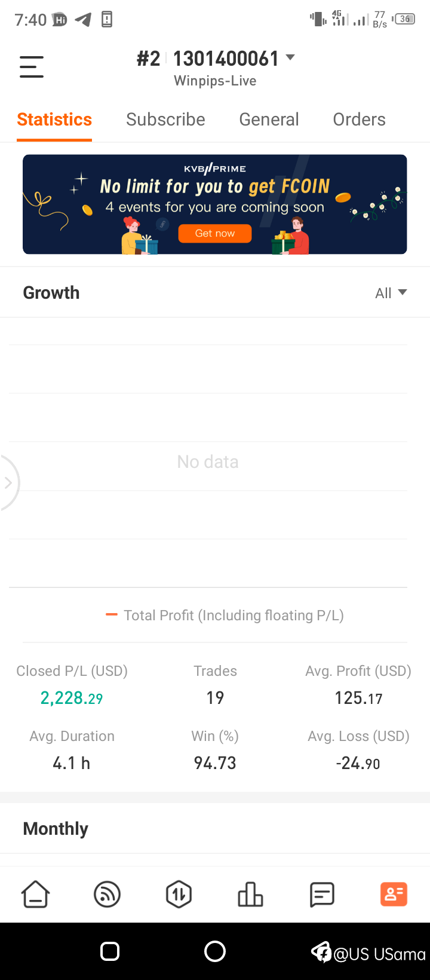
Task: Toggle the Total Profit chart legend
Action: [x=225, y=615]
